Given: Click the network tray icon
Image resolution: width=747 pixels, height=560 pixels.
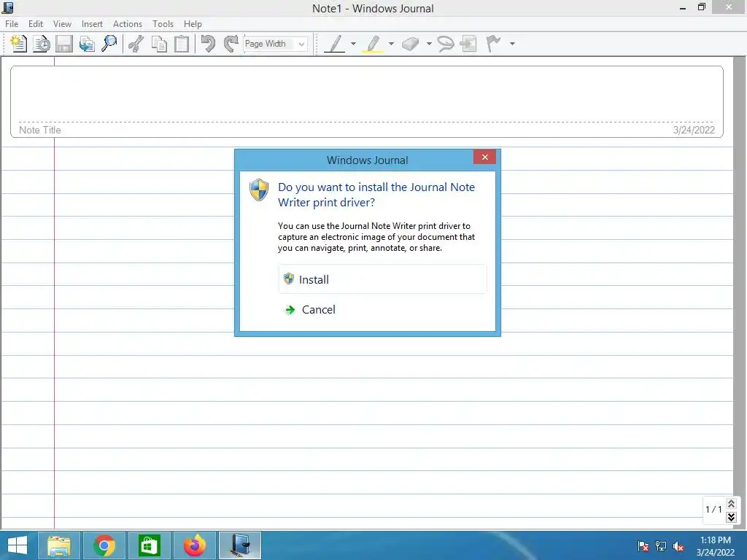Looking at the screenshot, I should (x=661, y=546).
